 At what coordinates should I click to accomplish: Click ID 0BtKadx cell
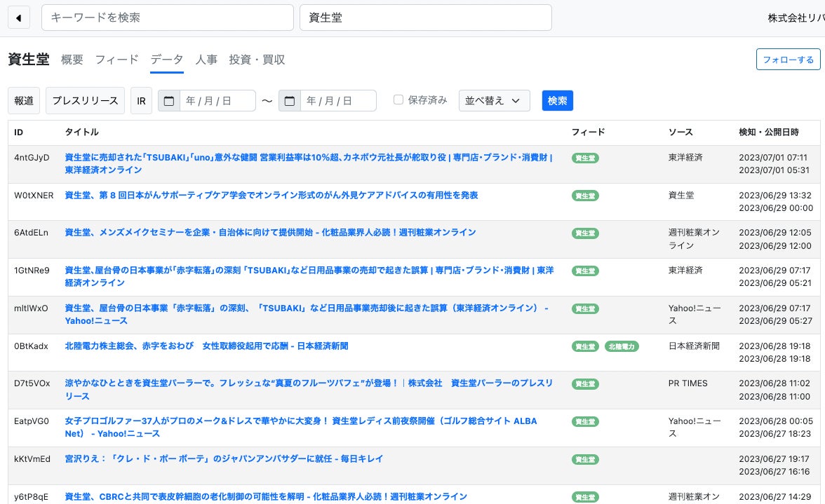(x=31, y=346)
